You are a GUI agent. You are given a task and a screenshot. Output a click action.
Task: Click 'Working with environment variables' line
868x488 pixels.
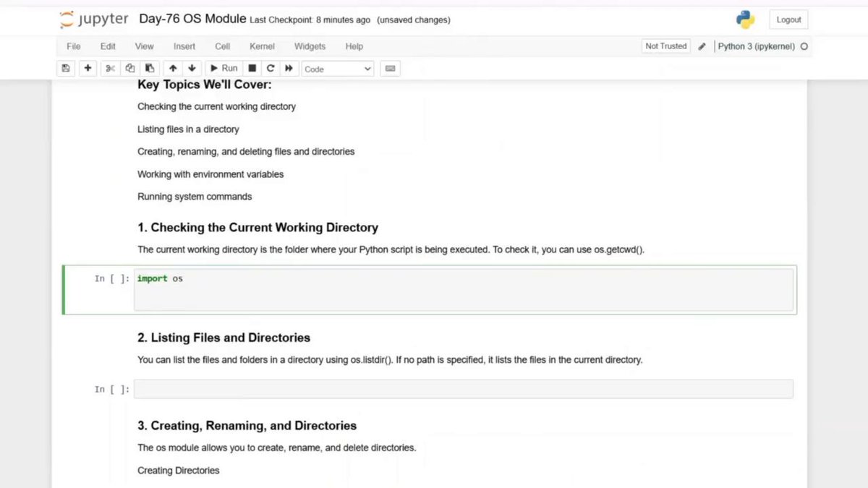[x=210, y=174]
